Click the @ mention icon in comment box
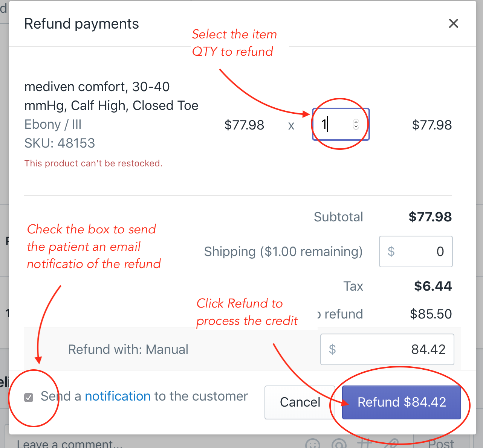 [339, 444]
